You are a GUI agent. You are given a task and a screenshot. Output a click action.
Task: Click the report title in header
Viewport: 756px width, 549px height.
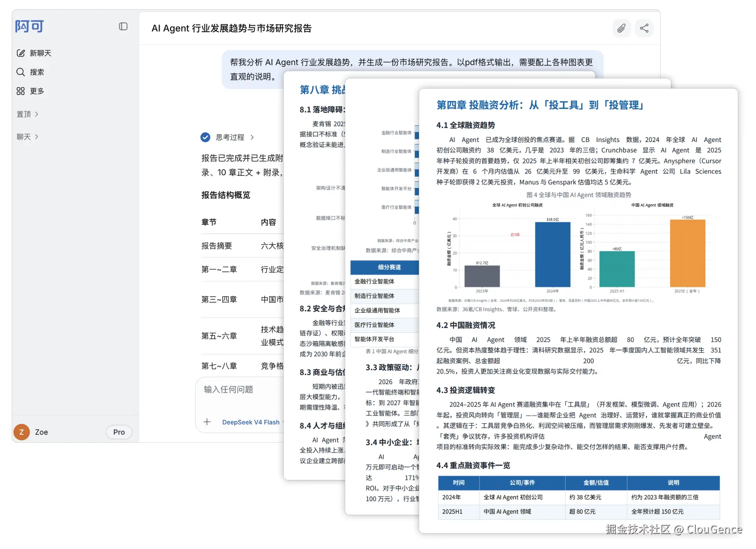pos(231,28)
